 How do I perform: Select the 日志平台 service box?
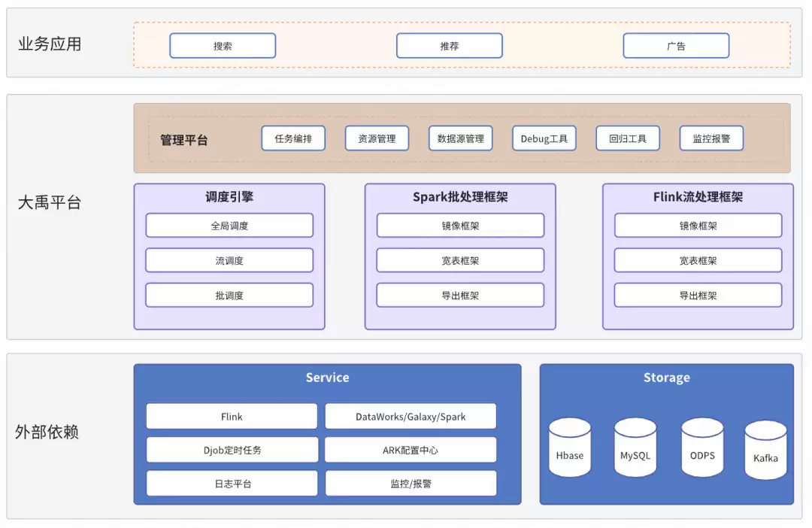click(x=232, y=484)
